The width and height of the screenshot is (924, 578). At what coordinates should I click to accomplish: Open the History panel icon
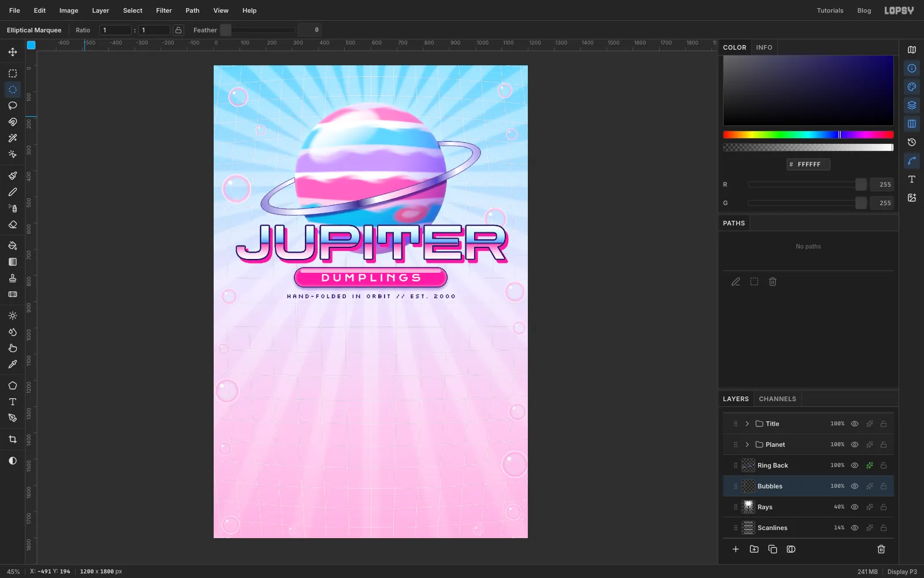pos(912,142)
